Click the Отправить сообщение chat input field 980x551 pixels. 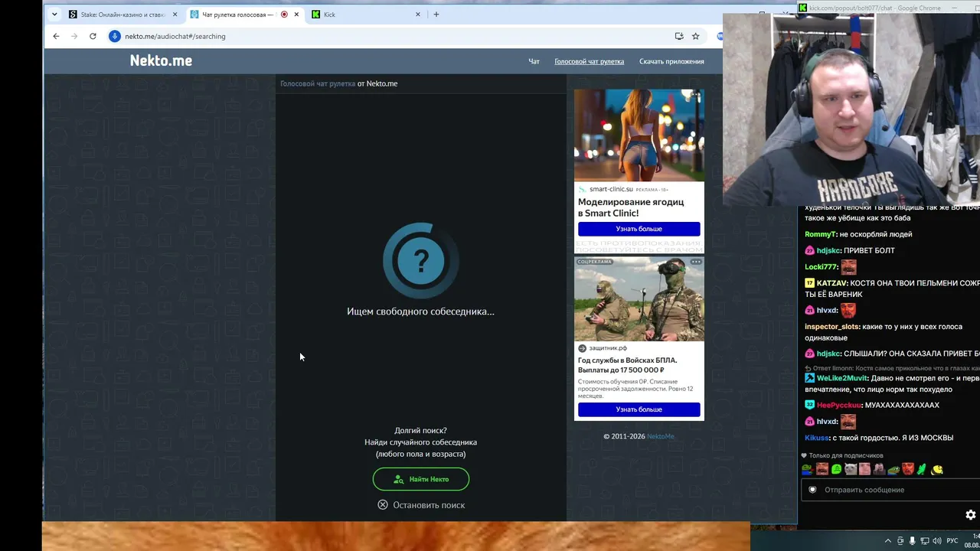[890, 490]
